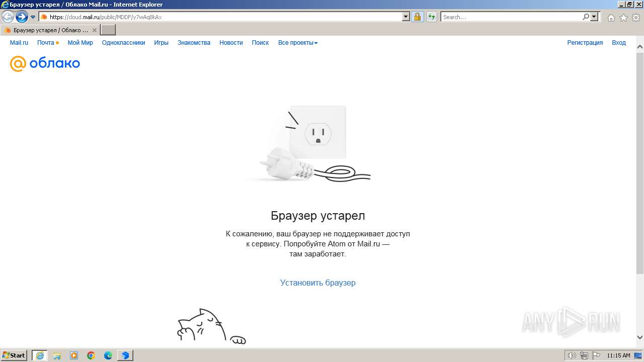Open the search provider dropdown arrow

594,17
